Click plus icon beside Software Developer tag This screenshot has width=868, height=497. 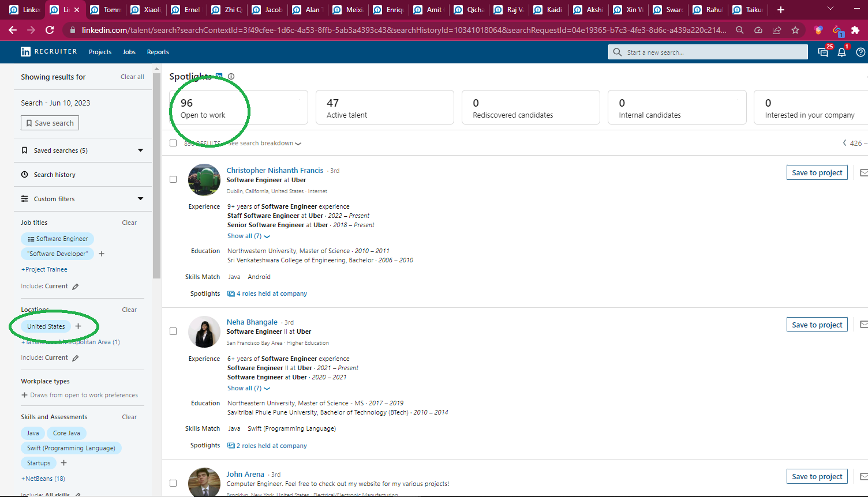click(x=102, y=254)
